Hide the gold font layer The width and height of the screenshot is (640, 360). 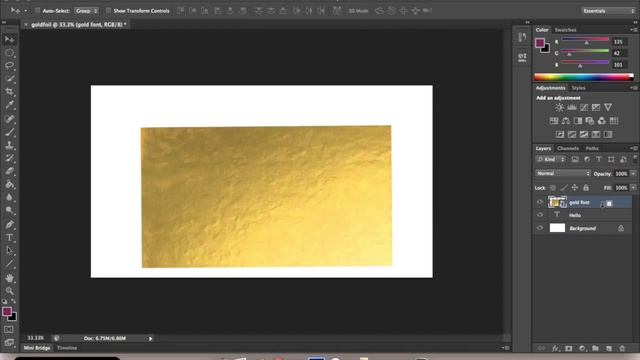coord(540,202)
